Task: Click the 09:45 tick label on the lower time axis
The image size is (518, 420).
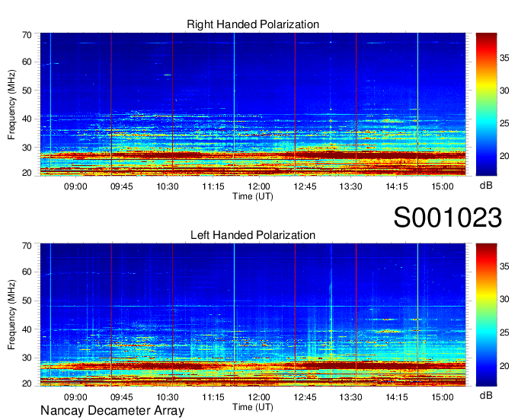Action: [122, 397]
